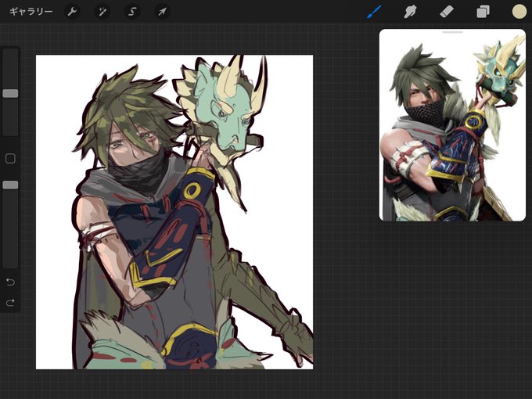
Task: Open the Adjustments magic wand menu
Action: coord(102,12)
